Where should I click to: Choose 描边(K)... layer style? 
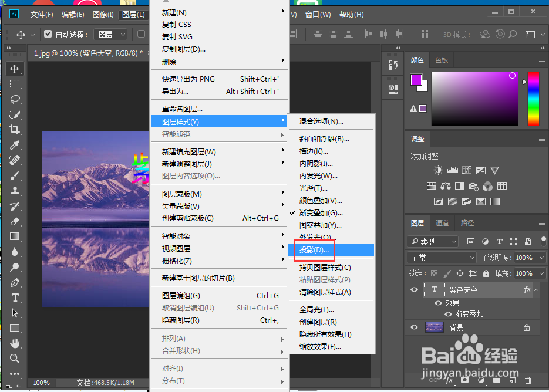(331, 151)
